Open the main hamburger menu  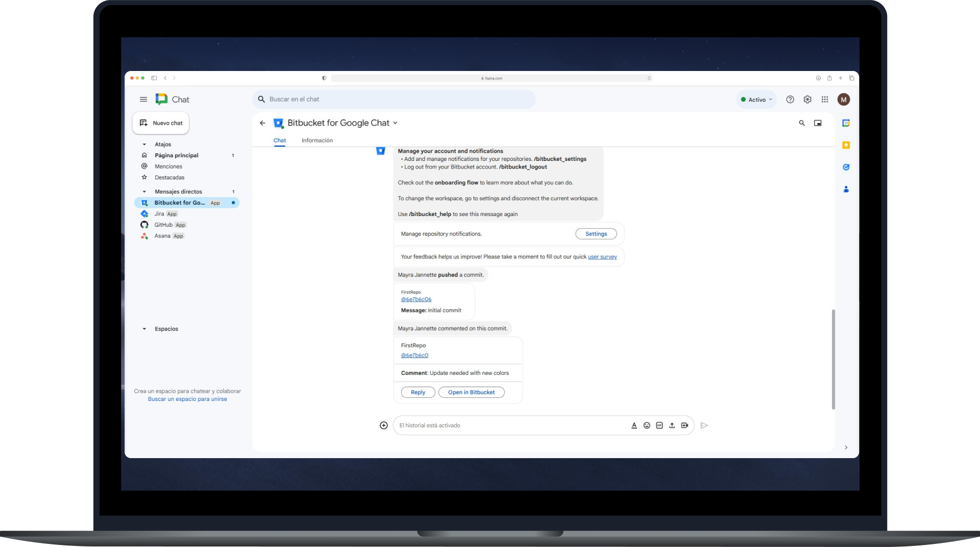pyautogui.click(x=143, y=100)
